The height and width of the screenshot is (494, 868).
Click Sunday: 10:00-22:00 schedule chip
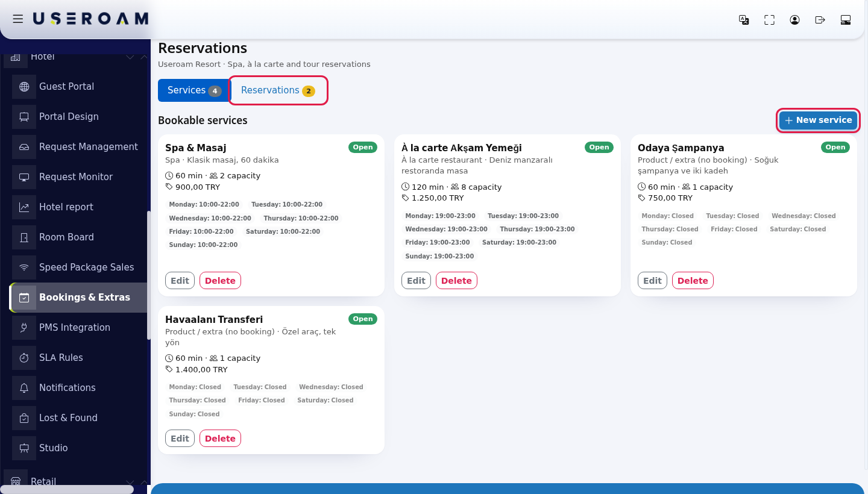coord(203,245)
